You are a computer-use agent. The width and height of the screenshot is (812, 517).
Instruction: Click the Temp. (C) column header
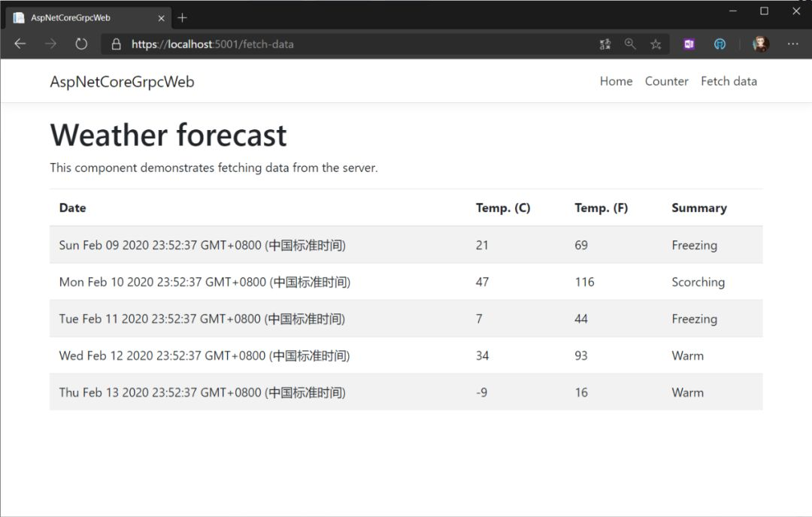click(x=503, y=208)
